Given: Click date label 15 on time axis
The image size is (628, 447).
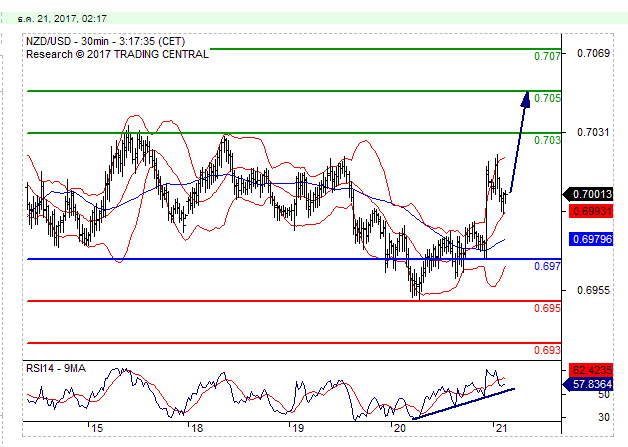Looking at the screenshot, I should 97,428.
